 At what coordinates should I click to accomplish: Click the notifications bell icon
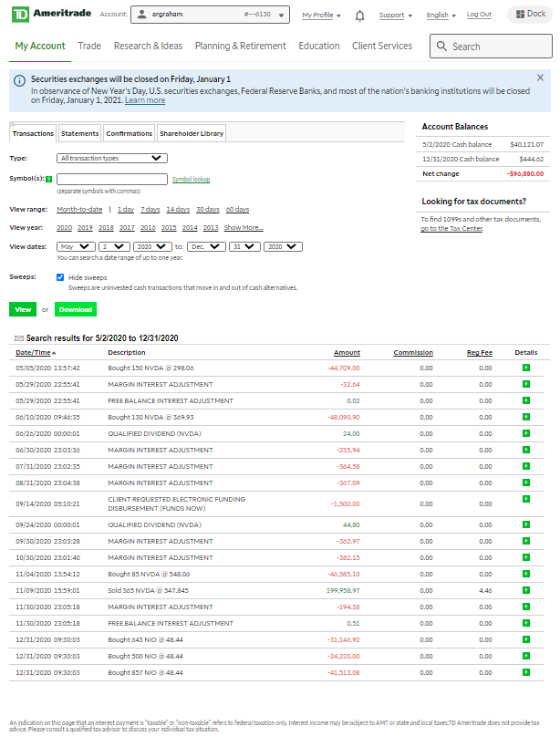tap(359, 16)
